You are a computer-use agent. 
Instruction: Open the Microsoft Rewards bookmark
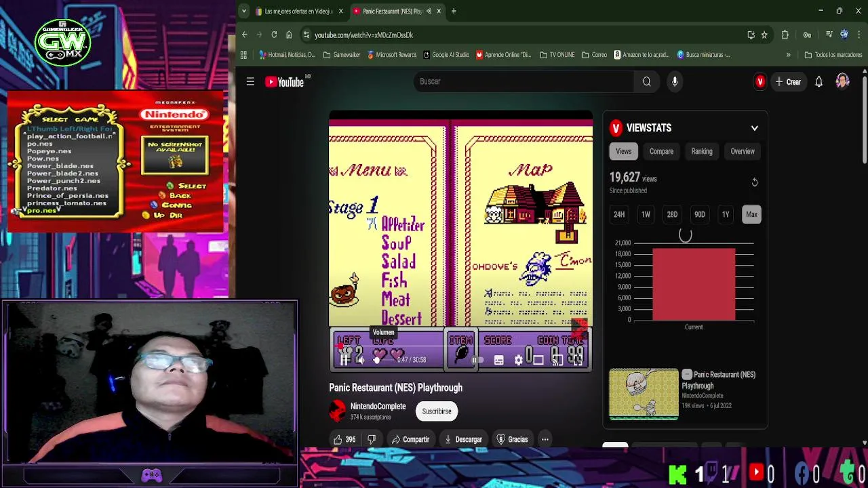(391, 55)
